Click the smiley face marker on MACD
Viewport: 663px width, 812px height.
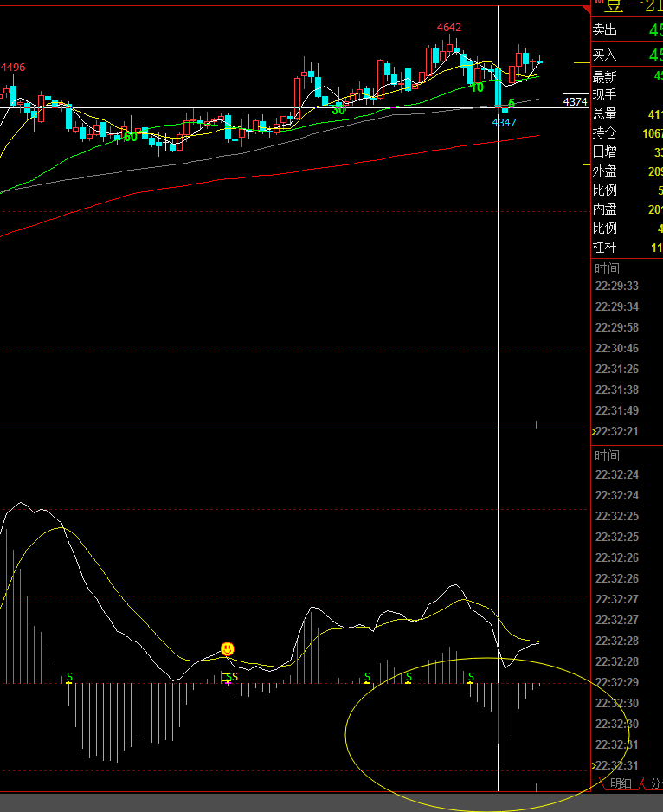228,648
